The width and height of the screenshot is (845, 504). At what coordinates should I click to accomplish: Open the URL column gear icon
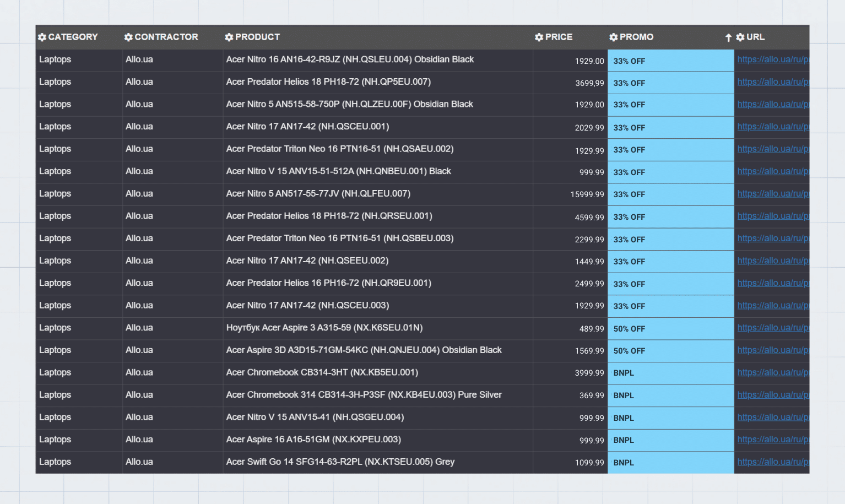point(740,37)
